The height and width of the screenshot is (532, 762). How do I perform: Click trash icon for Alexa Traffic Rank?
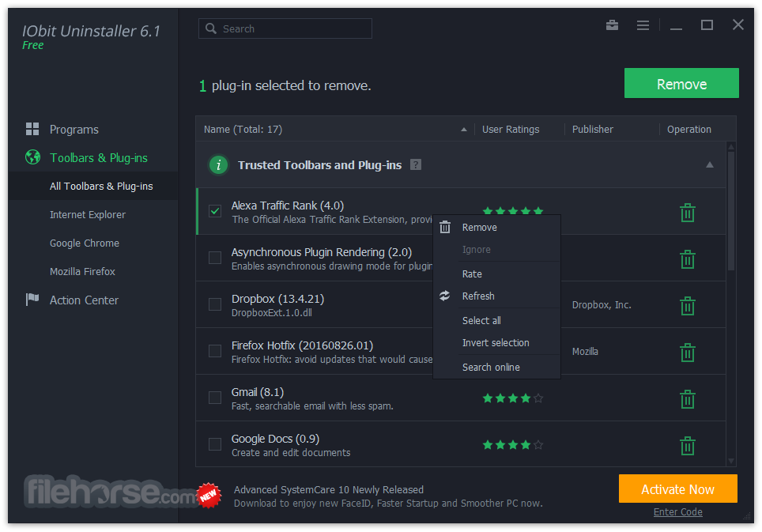tap(687, 213)
